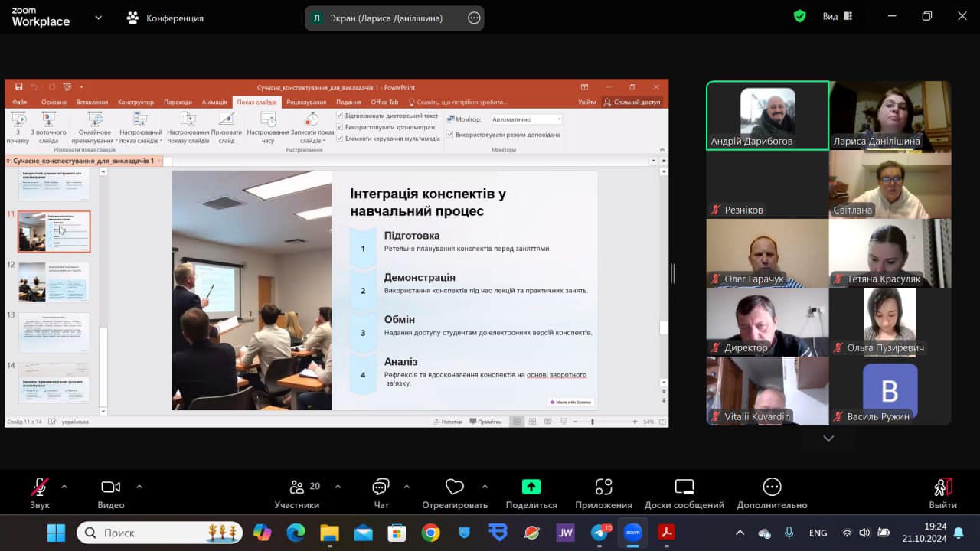Start screen sharing with green Поделиться icon
Image resolution: width=980 pixels, height=551 pixels.
click(531, 487)
